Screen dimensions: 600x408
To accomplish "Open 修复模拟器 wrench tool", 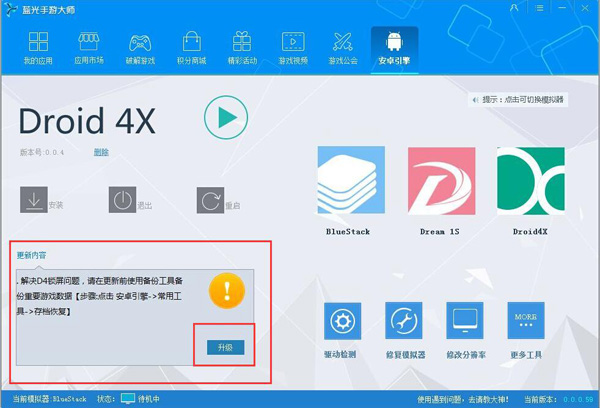I will [x=404, y=320].
